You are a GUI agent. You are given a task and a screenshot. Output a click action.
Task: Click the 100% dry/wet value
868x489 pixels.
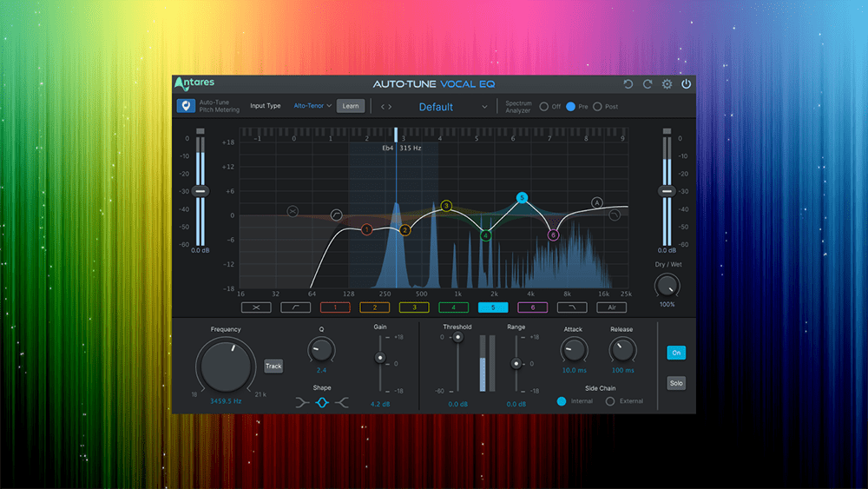[x=667, y=305]
